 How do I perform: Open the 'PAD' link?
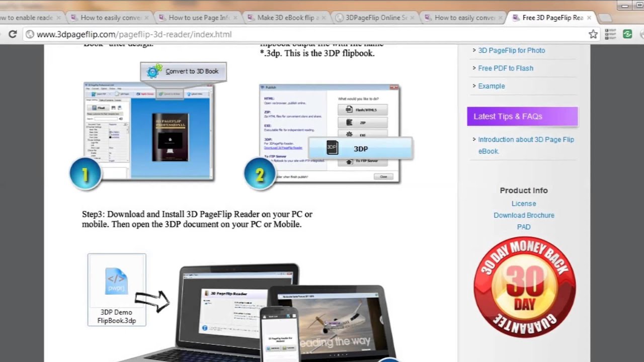(524, 227)
